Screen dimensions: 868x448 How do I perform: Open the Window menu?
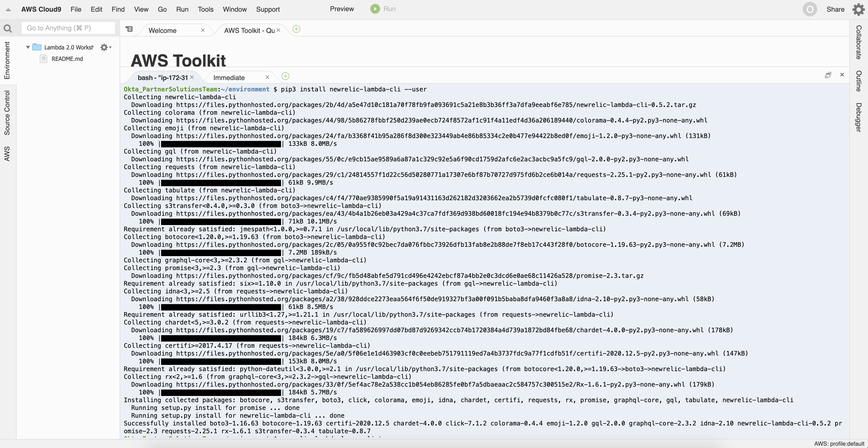tap(235, 9)
